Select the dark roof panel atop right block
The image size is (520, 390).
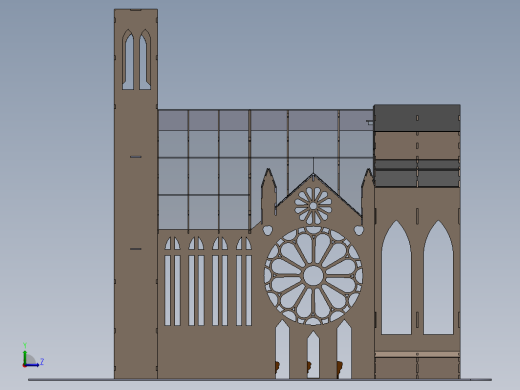click(417, 118)
